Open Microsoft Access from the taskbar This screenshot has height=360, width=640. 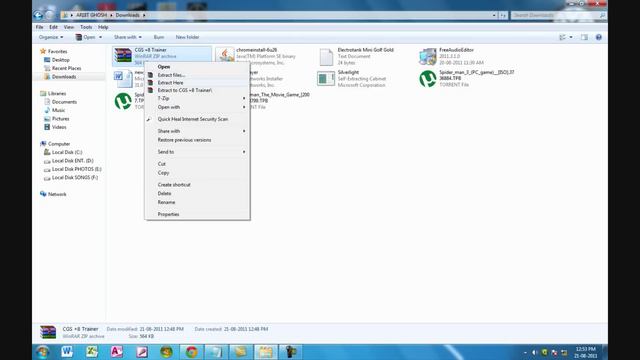coord(117,352)
